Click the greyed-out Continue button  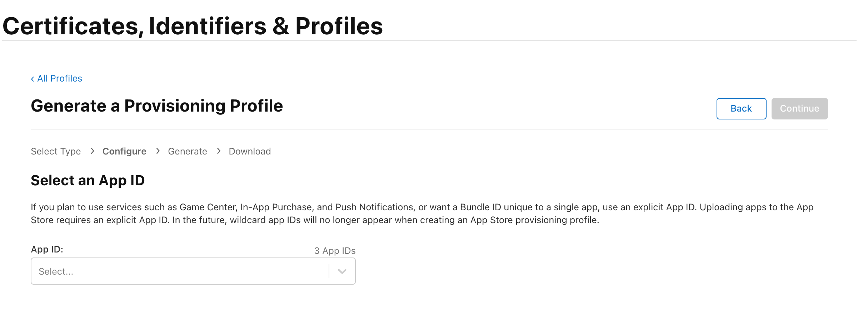(x=799, y=109)
